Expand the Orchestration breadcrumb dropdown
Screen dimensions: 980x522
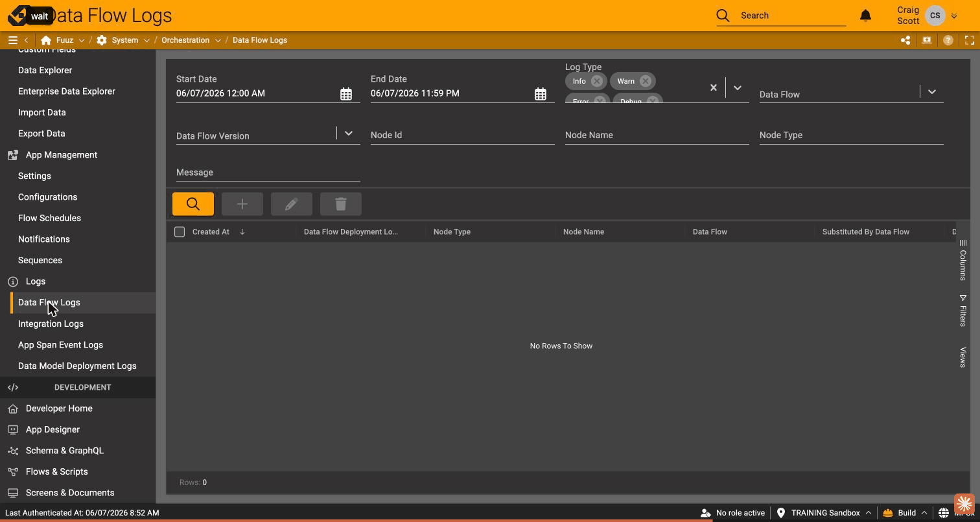218,40
